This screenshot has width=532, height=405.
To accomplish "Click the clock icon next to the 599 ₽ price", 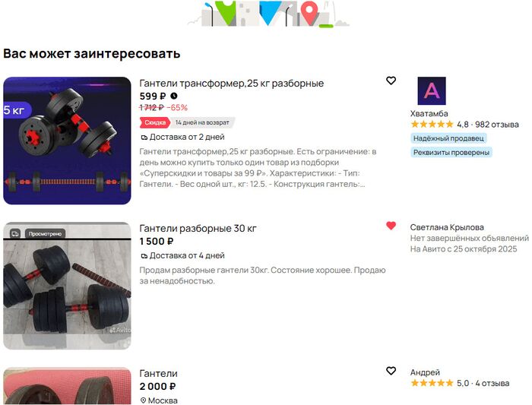I will point(174,96).
